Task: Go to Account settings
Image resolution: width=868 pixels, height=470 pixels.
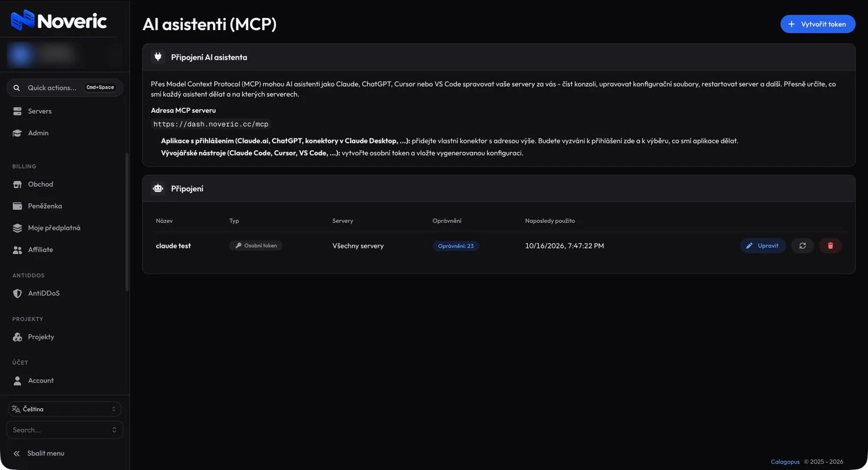Action: pyautogui.click(x=65, y=380)
